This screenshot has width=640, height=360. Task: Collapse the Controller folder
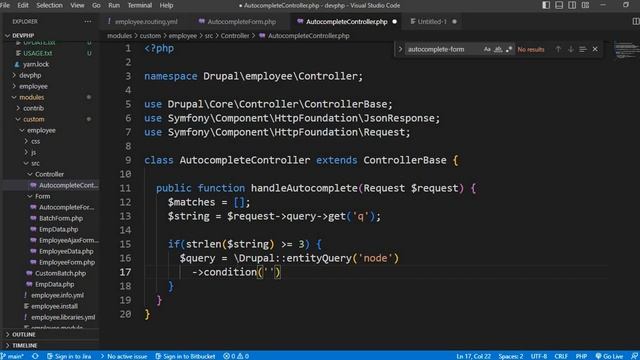pos(49,175)
